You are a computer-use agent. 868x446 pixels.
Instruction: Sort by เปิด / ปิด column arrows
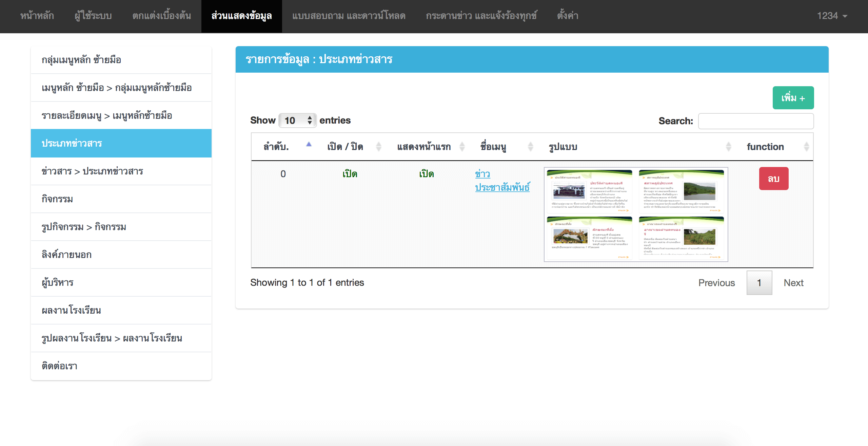pos(379,147)
